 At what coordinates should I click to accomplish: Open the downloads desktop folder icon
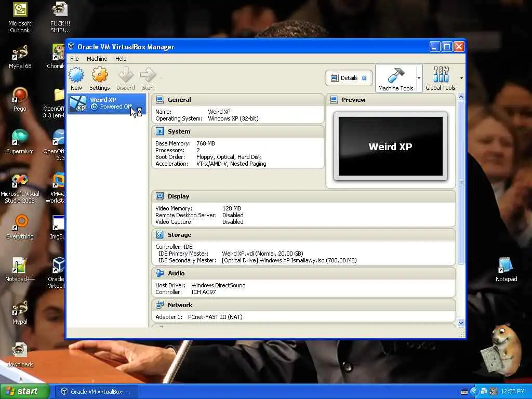(20, 350)
